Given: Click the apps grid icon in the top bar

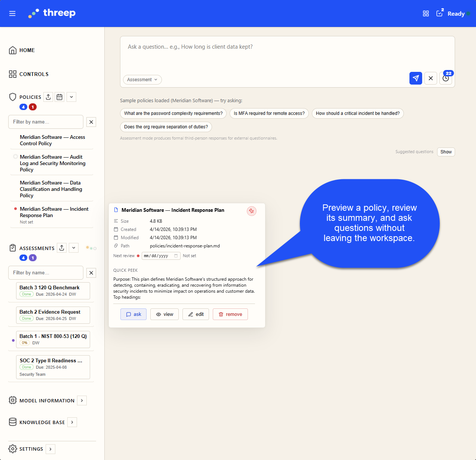Looking at the screenshot, I should click(x=426, y=13).
